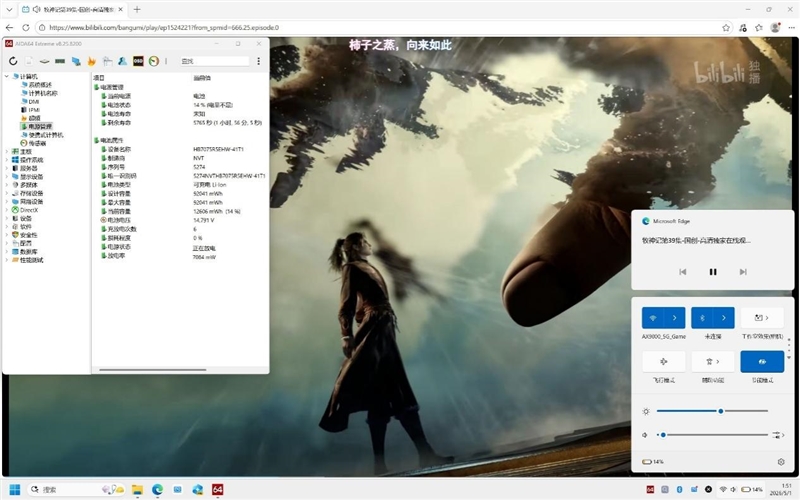The image size is (800, 500).
Task: Click the browser back button
Action: point(9,28)
